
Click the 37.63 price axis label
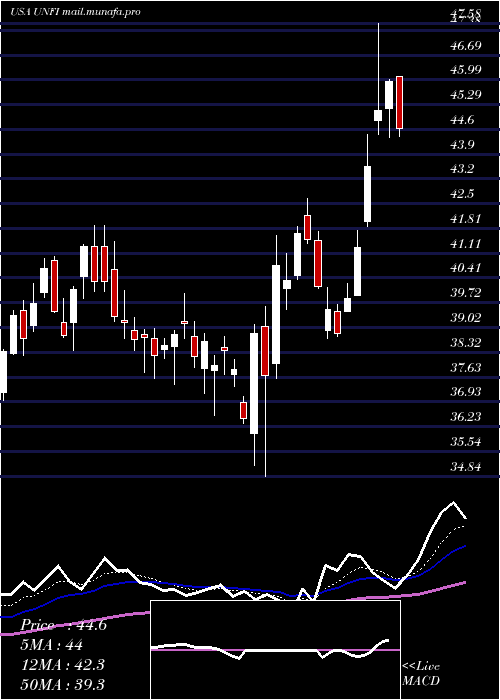click(x=466, y=368)
